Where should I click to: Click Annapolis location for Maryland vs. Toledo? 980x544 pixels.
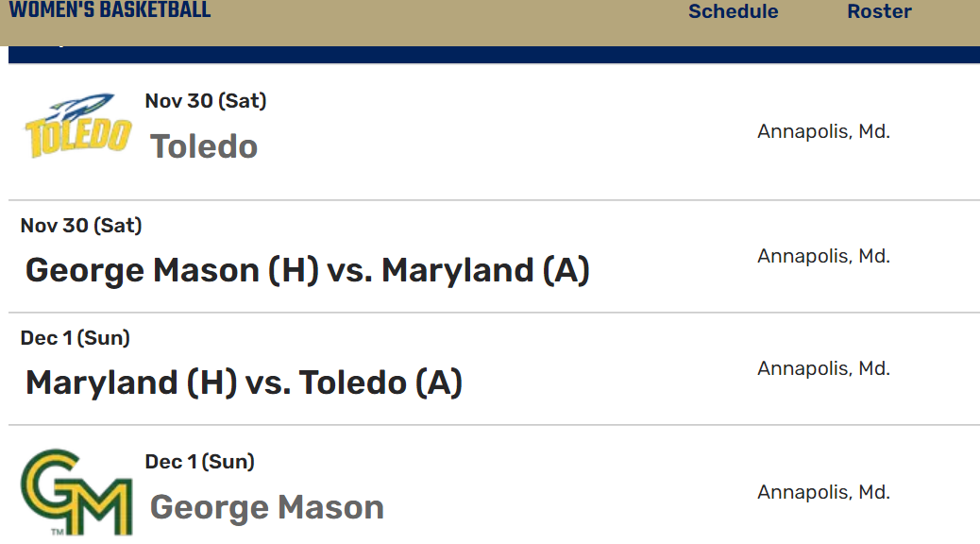pyautogui.click(x=823, y=368)
